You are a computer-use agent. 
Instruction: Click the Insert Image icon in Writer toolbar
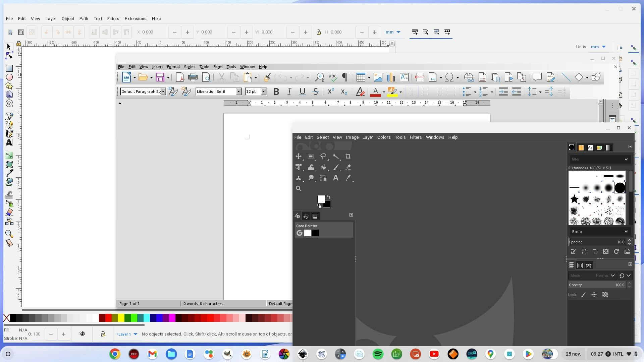[x=378, y=77]
